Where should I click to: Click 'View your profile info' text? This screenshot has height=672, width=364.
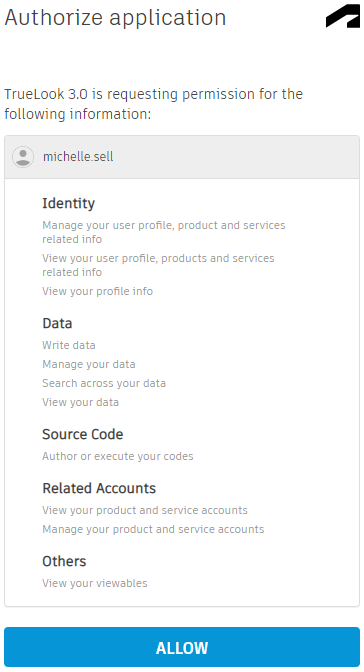[97, 291]
